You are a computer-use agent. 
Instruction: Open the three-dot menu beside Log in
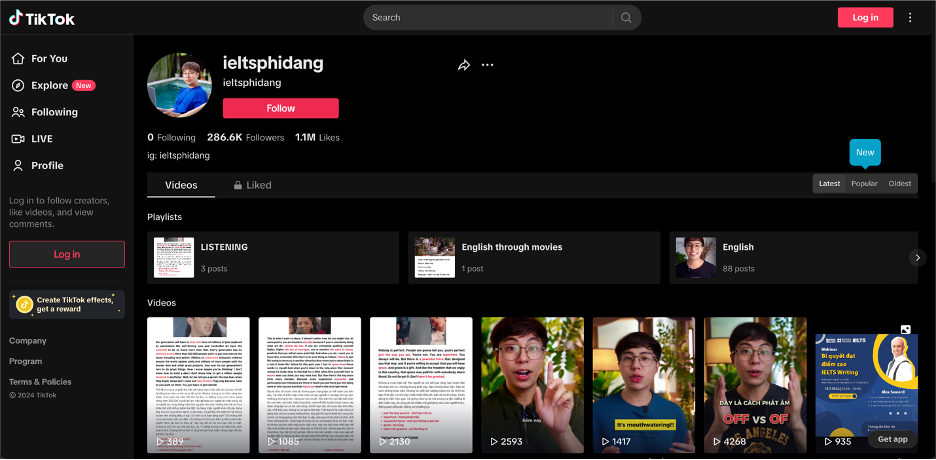(910, 17)
